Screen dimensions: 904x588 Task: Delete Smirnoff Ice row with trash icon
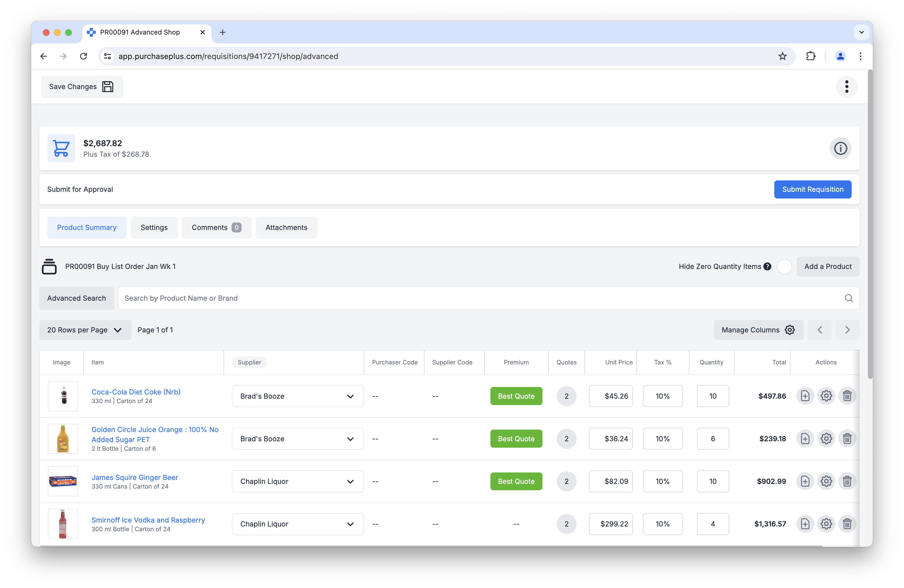click(847, 524)
